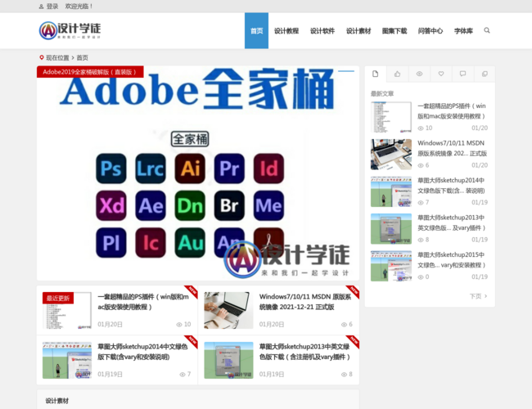Switch to the heart favorites tab in sidebar

tap(441, 74)
